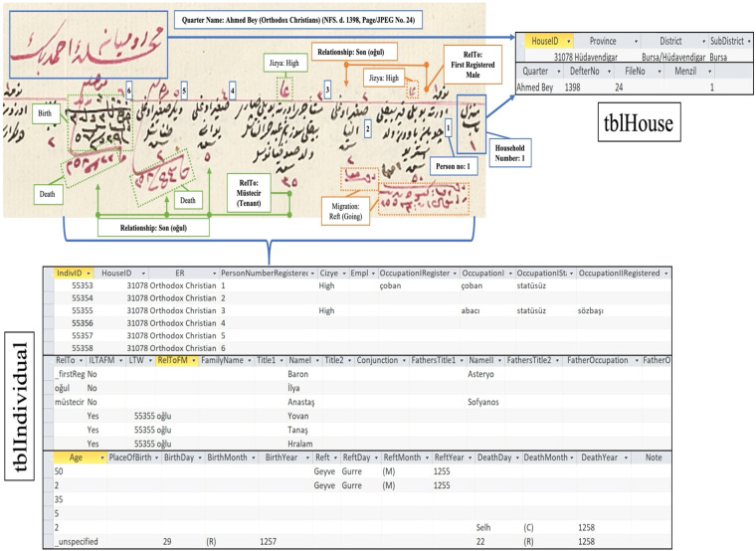Open the FamilyName column dropdown

(x=250, y=361)
